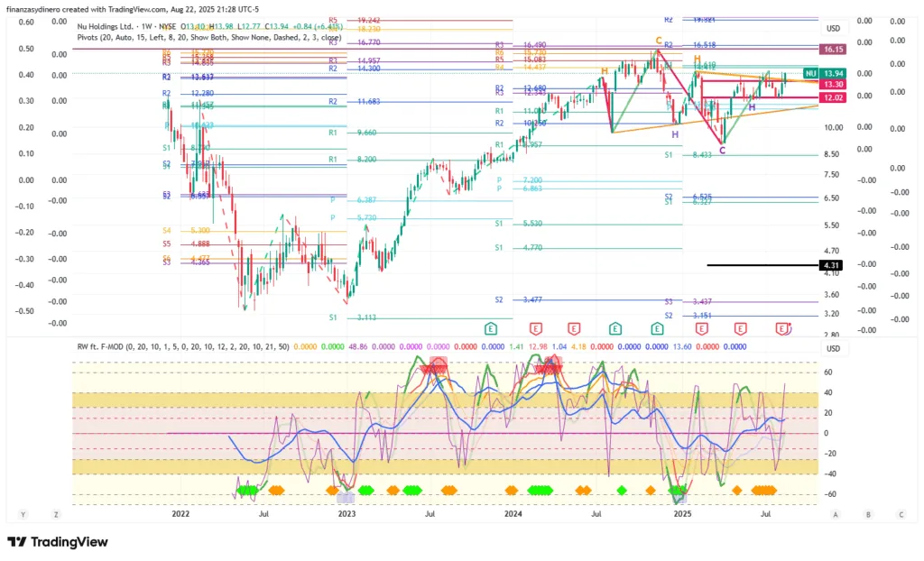Screen dimensions: 924x561
Task: Click the 2024 label on the time axis
Action: (513, 514)
